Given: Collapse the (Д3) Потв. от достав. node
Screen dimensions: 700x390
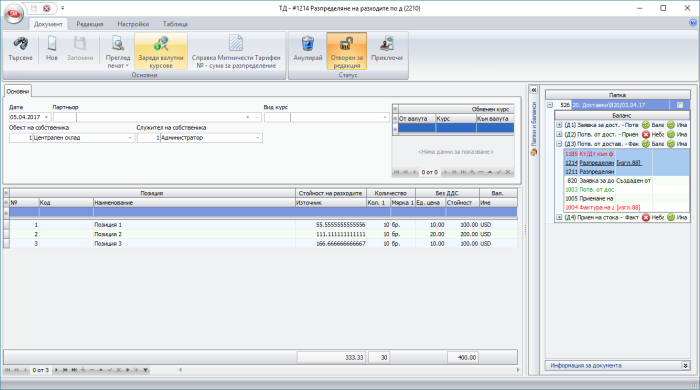Looking at the screenshot, I should pyautogui.click(x=559, y=144).
